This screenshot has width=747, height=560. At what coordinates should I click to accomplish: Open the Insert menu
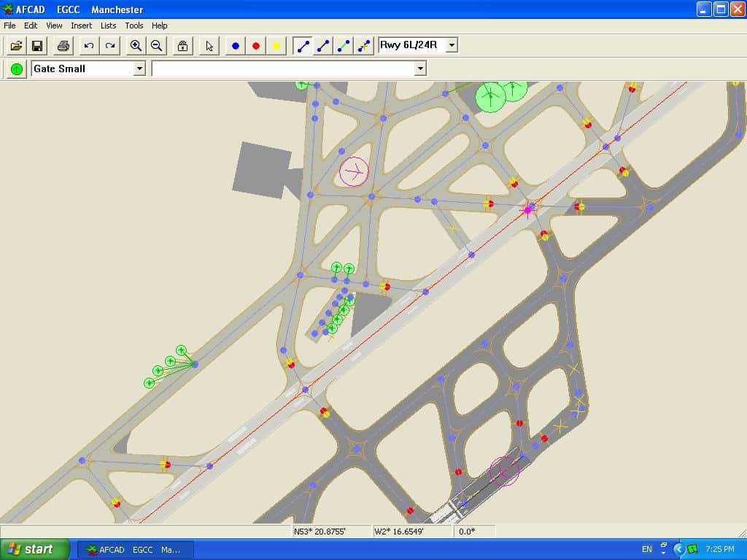(x=81, y=26)
